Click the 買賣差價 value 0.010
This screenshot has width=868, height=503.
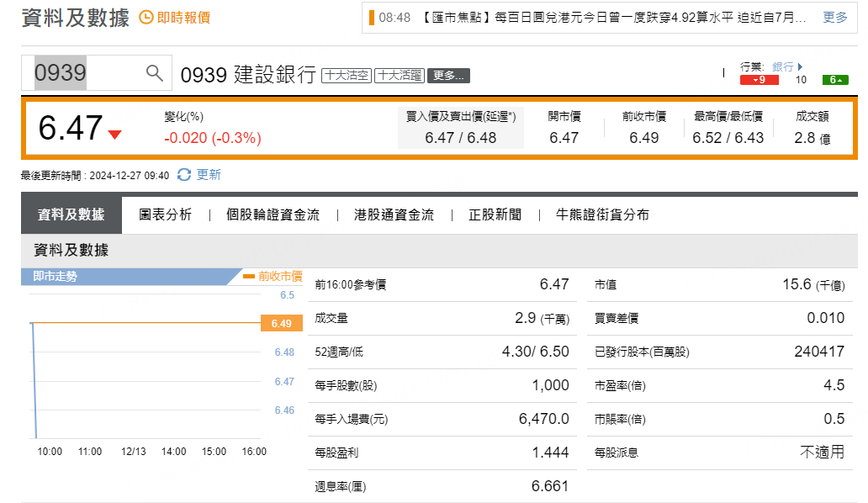point(825,318)
